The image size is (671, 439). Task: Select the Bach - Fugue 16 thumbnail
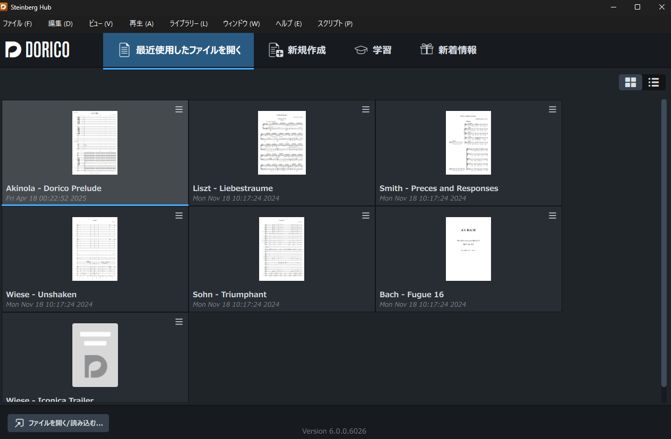(468, 249)
